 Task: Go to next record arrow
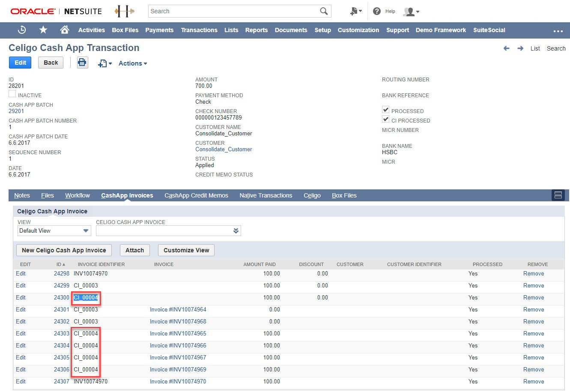520,48
